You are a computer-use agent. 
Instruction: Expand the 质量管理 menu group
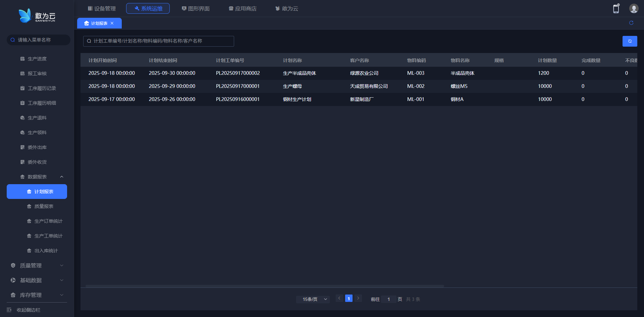[37, 265]
